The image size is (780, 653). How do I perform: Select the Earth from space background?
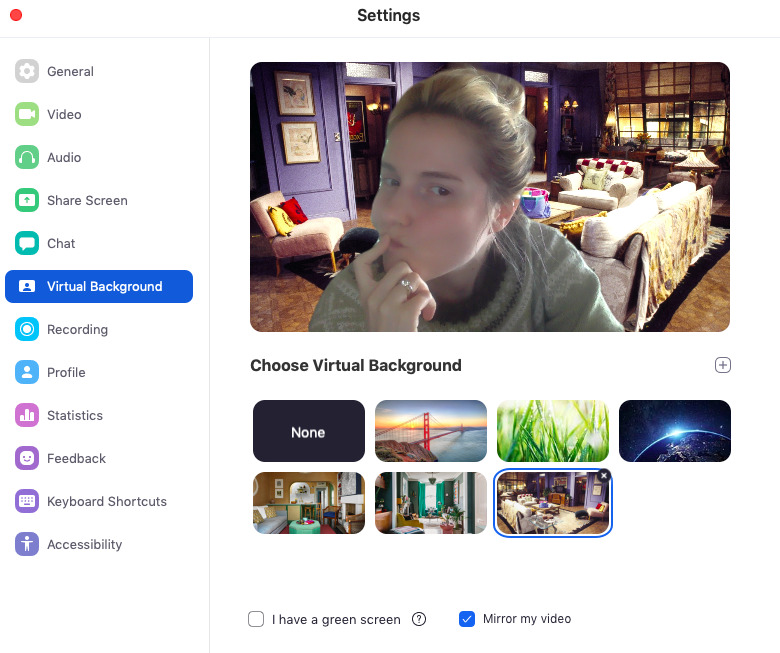click(675, 432)
